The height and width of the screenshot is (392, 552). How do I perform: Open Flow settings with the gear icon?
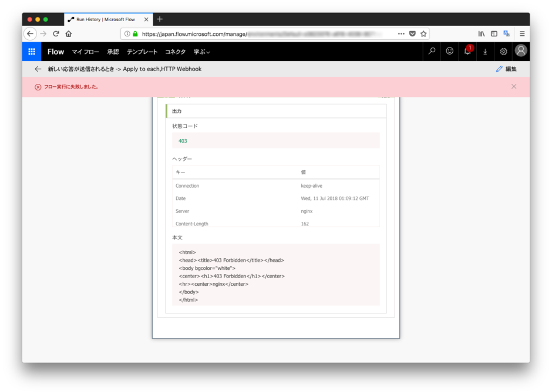pyautogui.click(x=503, y=52)
